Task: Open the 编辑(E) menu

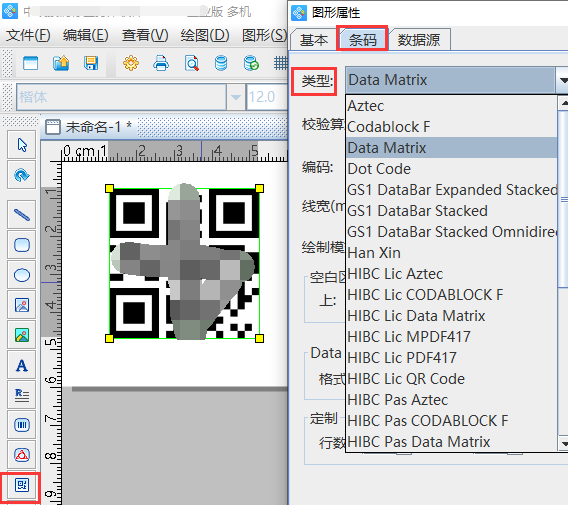Action: pyautogui.click(x=85, y=36)
